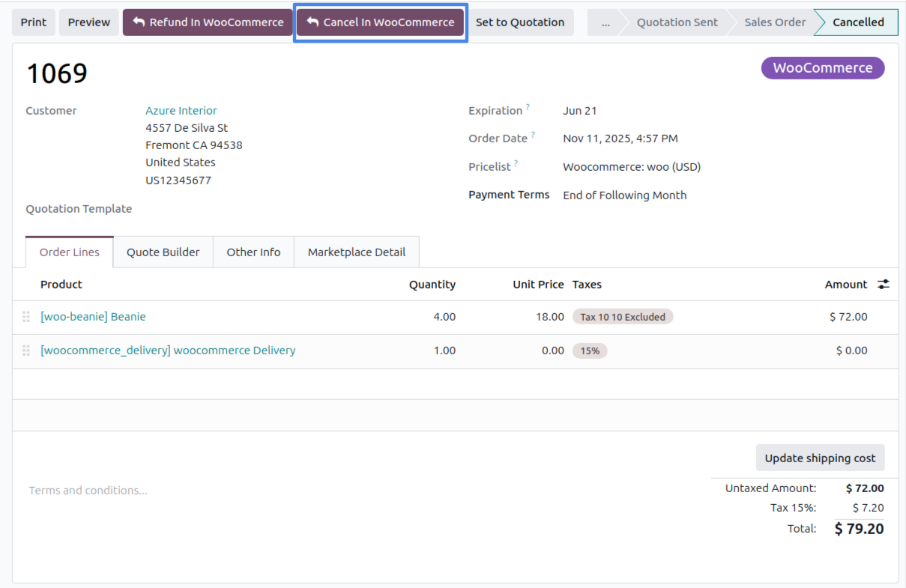Click the Pricelist help question mark

coord(516,164)
